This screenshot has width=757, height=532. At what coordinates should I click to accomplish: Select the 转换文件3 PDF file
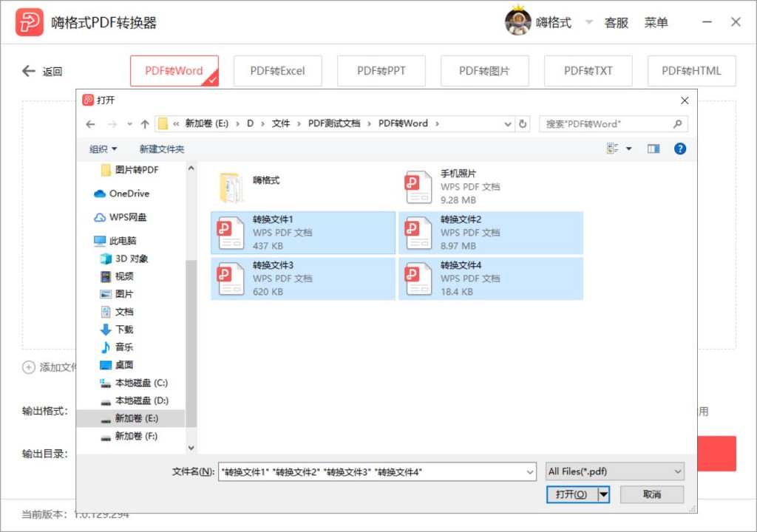coord(303,279)
